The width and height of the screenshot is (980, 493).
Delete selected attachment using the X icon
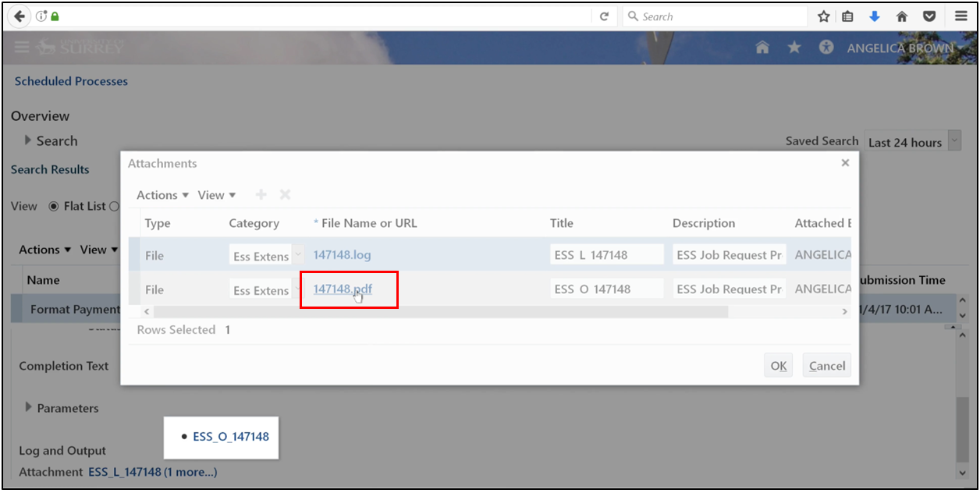coord(284,194)
